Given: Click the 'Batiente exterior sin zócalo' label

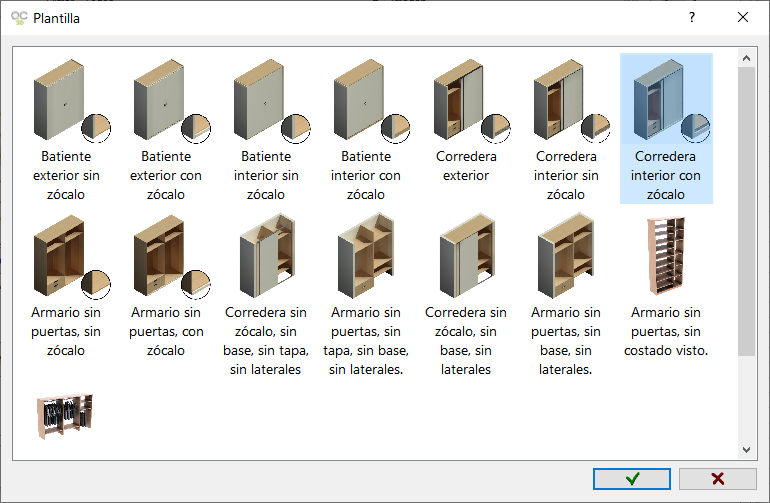Looking at the screenshot, I should [66, 175].
